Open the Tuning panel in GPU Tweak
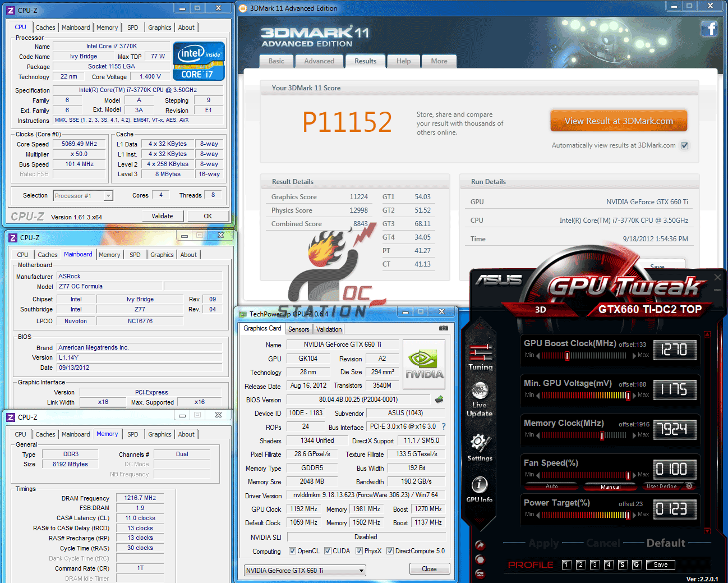The height and width of the screenshot is (583, 728). coord(481,357)
